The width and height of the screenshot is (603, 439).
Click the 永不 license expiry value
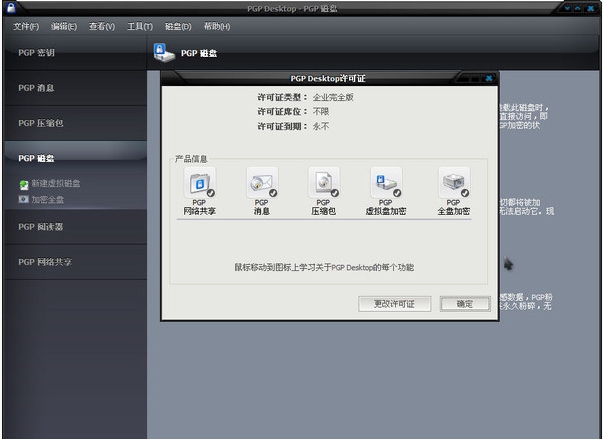pos(321,126)
